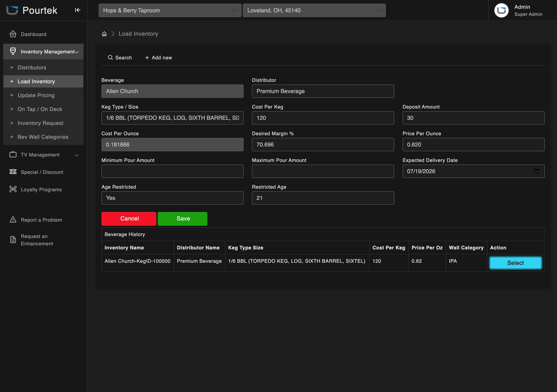The image size is (557, 392).
Task: Click the breadcrumb home icon
Action: (x=104, y=34)
